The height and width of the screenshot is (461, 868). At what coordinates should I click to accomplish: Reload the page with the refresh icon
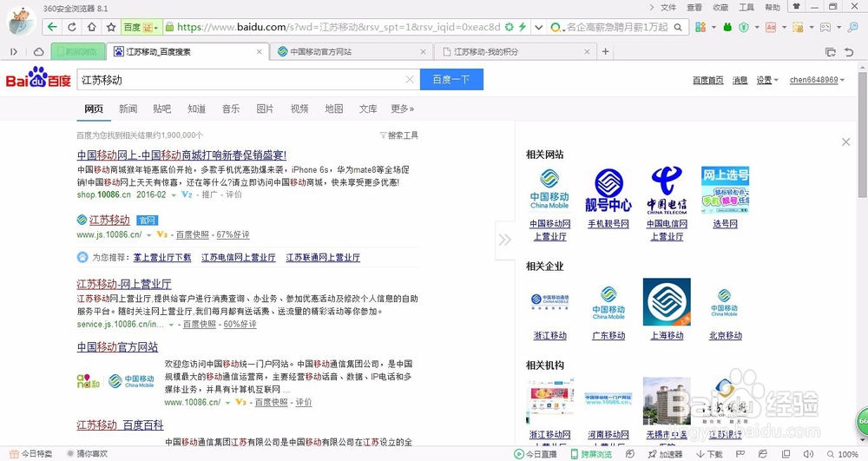coord(72,27)
